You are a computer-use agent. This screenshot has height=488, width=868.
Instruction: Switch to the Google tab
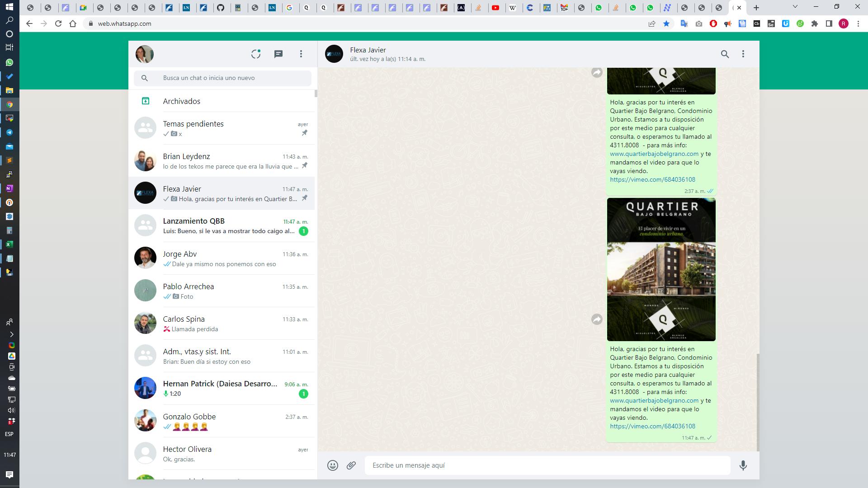(289, 8)
